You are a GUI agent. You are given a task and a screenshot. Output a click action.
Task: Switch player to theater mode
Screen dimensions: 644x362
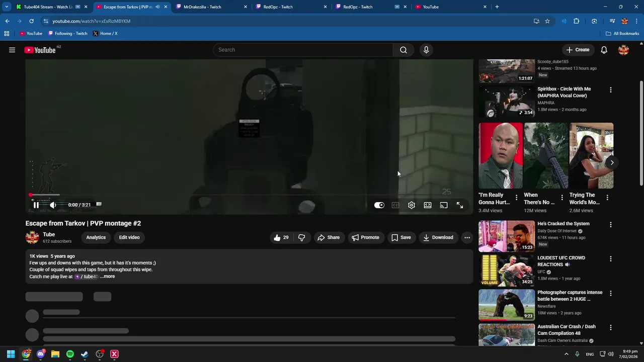coord(428,205)
